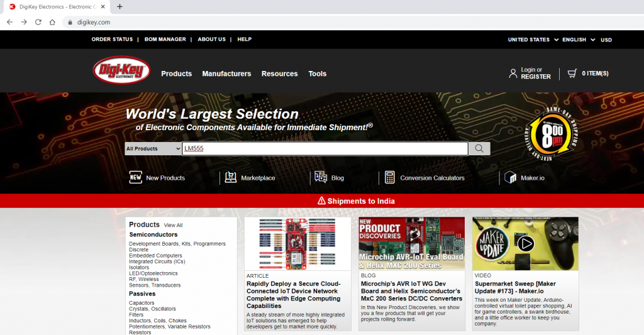Click the Marketplace link text
The image size is (644, 335).
pyautogui.click(x=258, y=178)
